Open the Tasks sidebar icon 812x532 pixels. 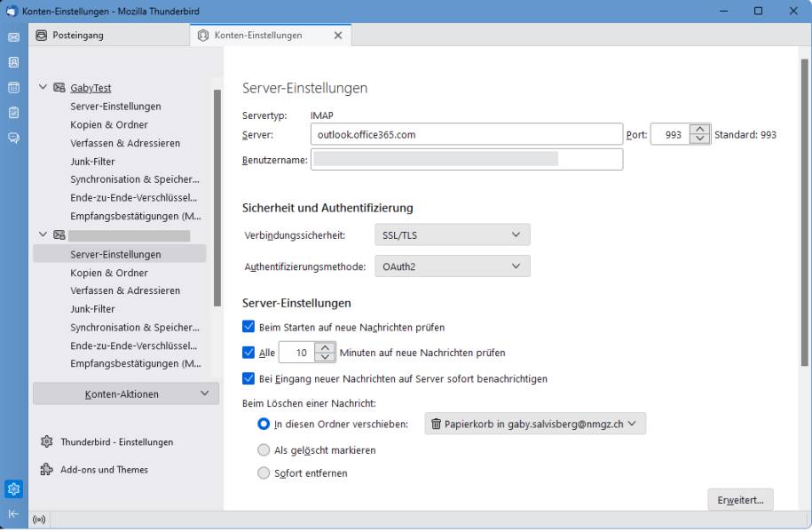coord(13,113)
